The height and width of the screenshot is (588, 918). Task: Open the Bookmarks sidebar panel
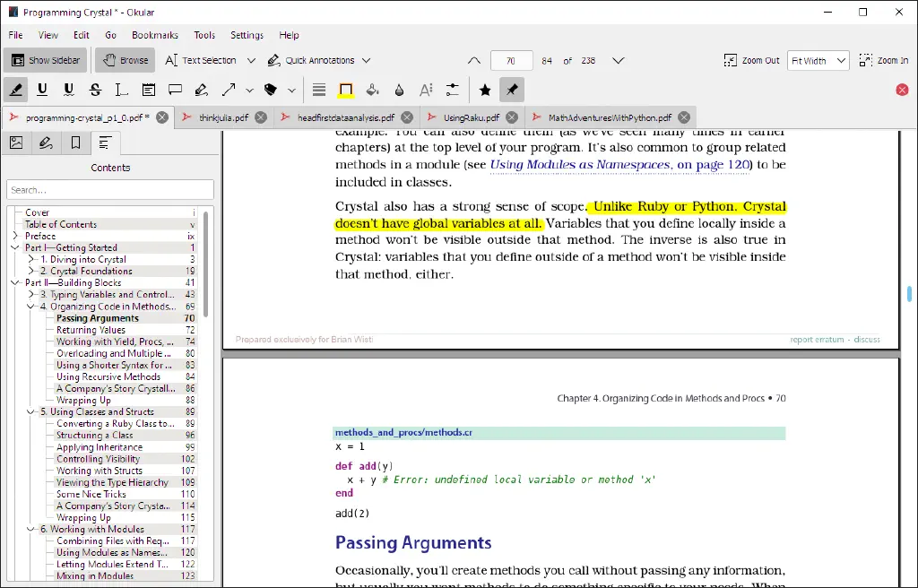click(75, 143)
